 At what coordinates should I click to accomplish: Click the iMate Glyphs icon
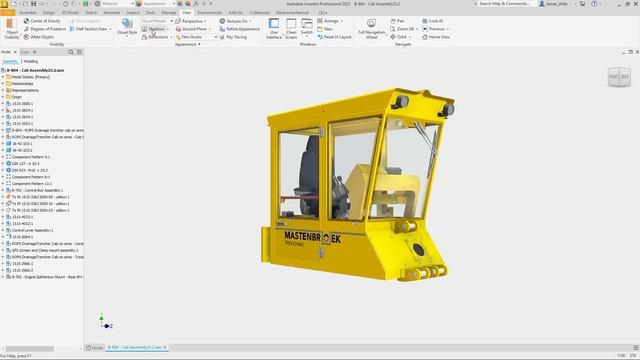[x=27, y=37]
